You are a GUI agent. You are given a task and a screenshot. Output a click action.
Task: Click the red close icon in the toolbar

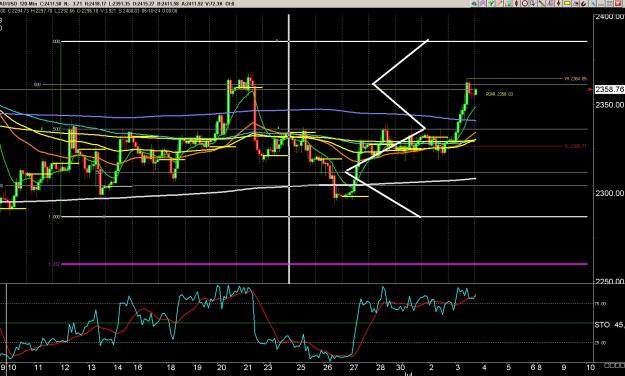click(x=618, y=4)
